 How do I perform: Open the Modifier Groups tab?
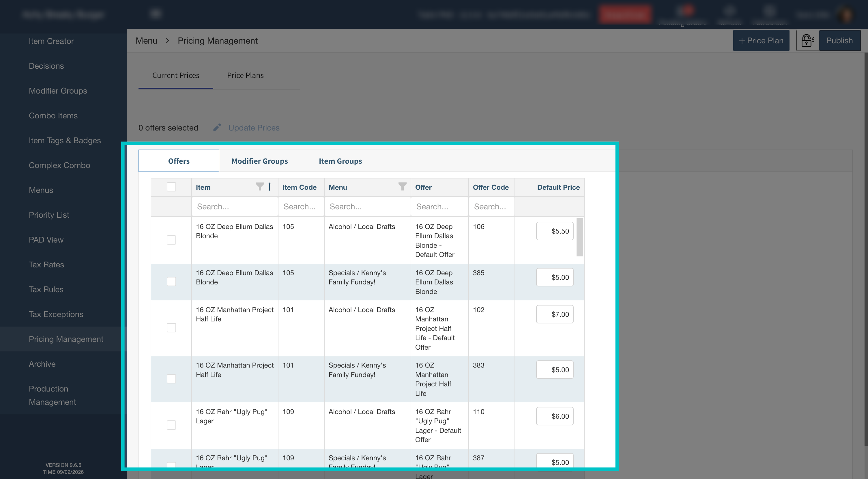pos(259,161)
